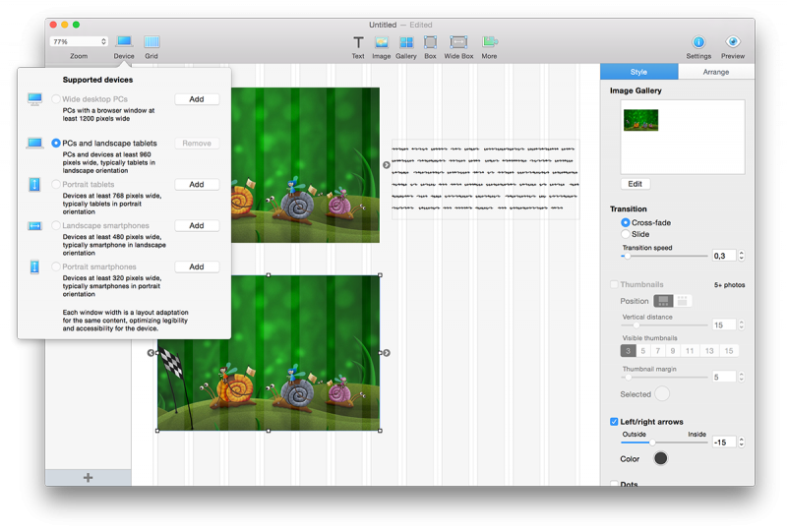Add the Portrait tablets device
The image size is (787, 532).
click(197, 184)
